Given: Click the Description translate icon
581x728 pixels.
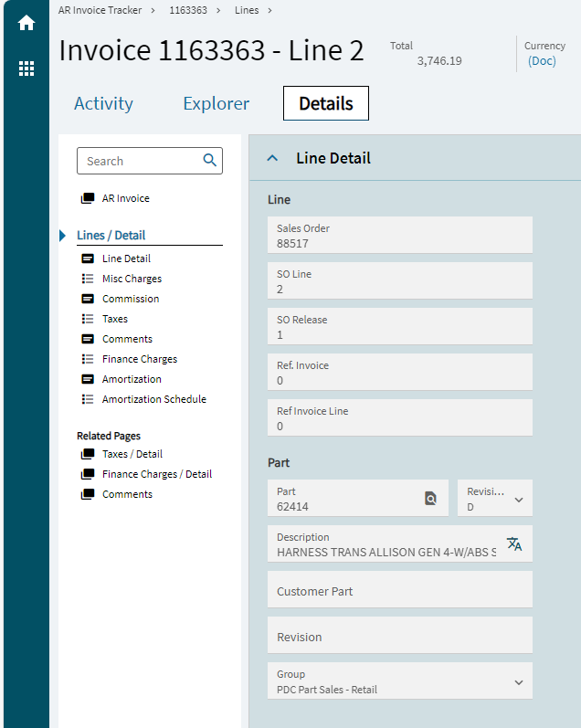Looking at the screenshot, I should click(x=514, y=543).
